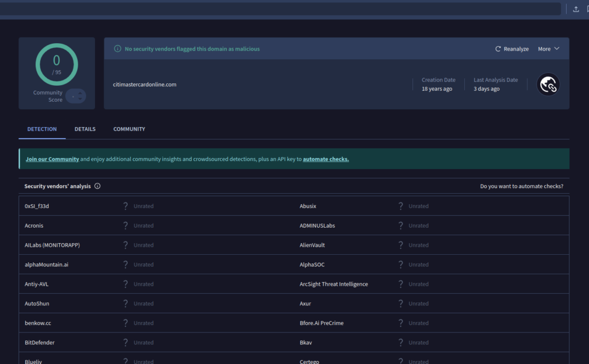
Task: Click the question-mark icon next to alphaMountain.ai
Action: (x=125, y=265)
